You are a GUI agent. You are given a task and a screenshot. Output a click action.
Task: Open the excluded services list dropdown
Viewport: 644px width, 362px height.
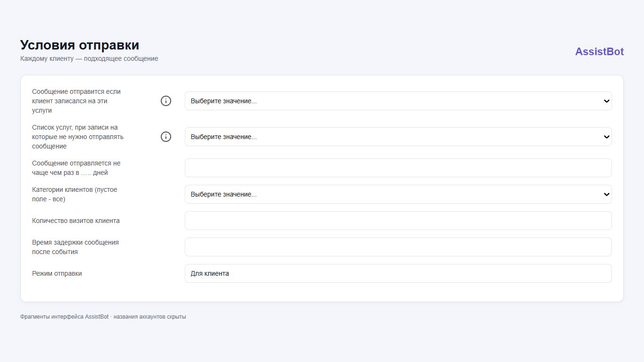click(x=398, y=137)
